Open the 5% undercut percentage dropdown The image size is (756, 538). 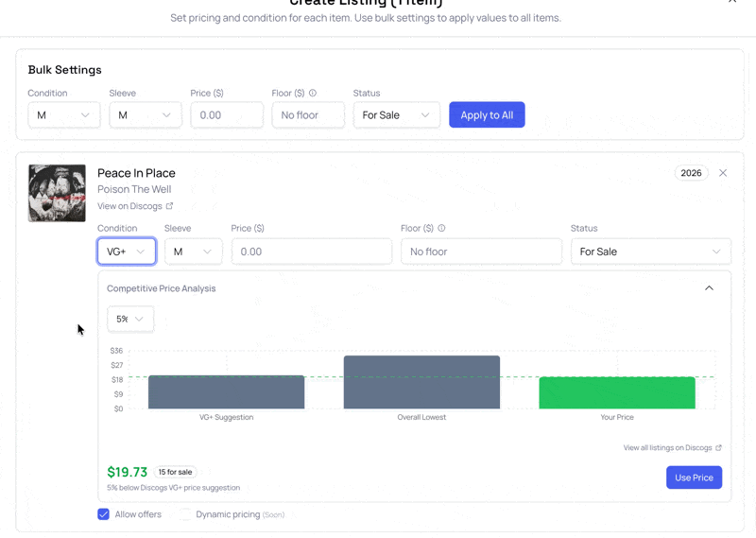click(x=130, y=319)
